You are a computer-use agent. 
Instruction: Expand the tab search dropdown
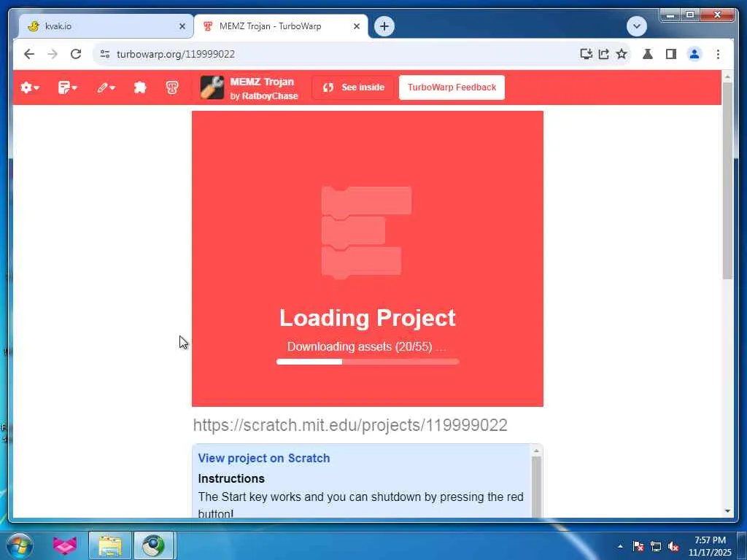pyautogui.click(x=636, y=26)
